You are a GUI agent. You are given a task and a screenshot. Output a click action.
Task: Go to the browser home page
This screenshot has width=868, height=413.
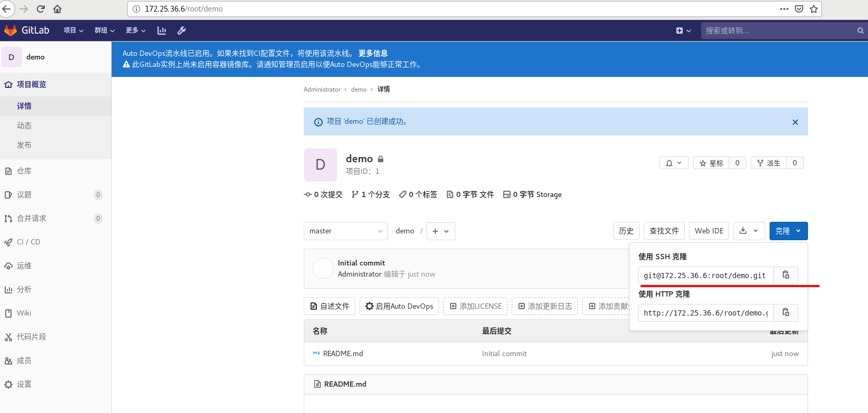(x=58, y=9)
